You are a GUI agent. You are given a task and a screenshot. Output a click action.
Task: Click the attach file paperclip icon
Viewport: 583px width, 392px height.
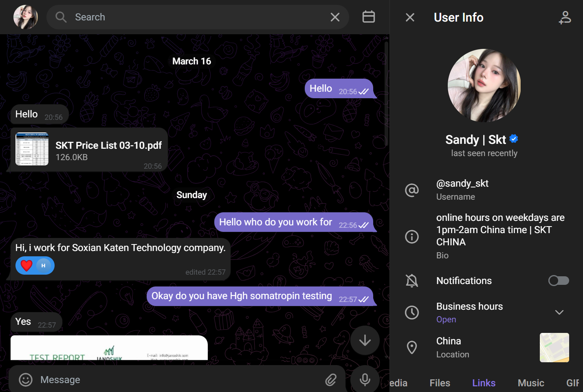click(331, 380)
